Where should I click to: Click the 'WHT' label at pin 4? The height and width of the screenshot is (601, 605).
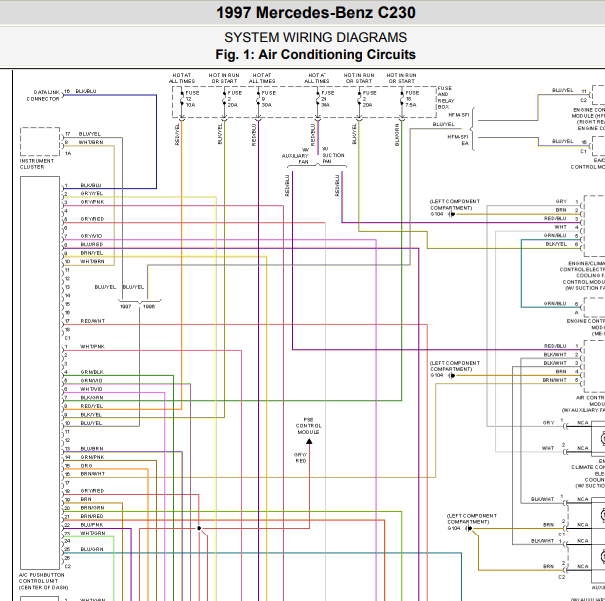click(x=560, y=227)
